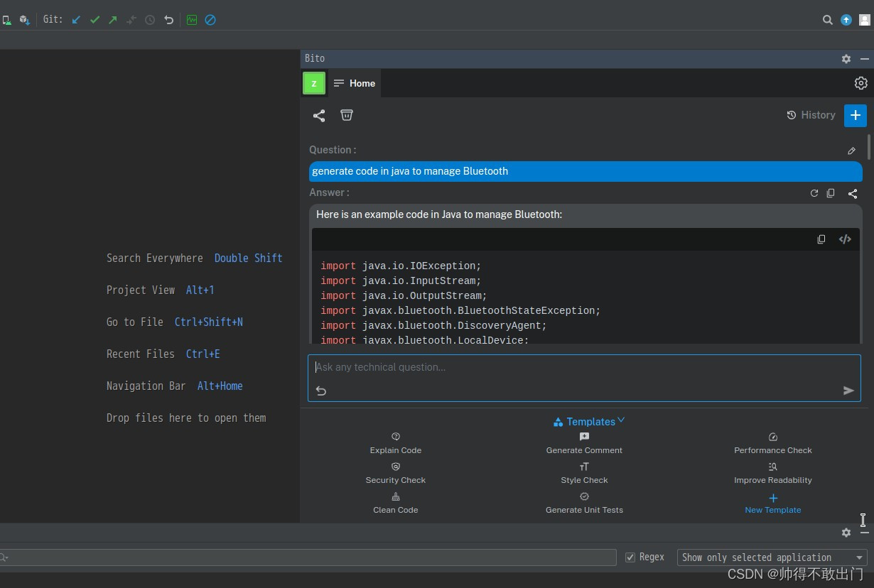Select the Explain Code template
Viewport: 874px width, 588px height.
[396, 444]
